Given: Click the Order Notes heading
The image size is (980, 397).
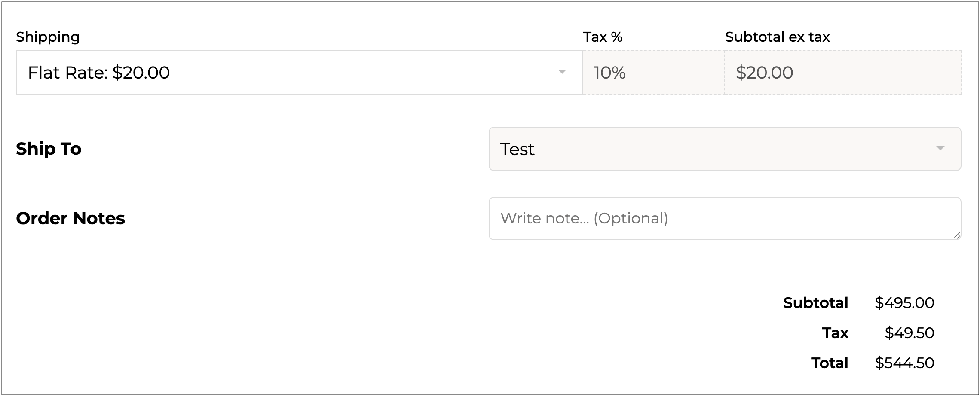Looking at the screenshot, I should 70,218.
